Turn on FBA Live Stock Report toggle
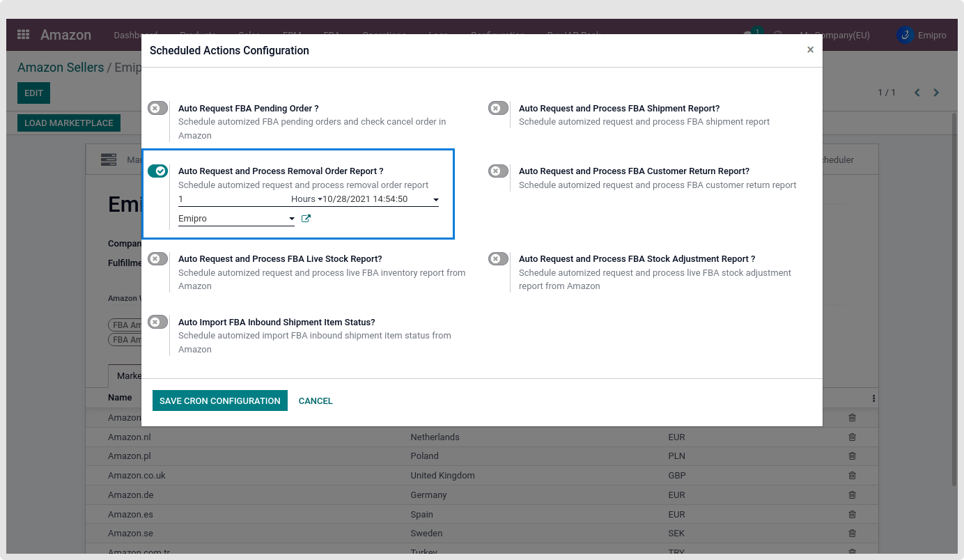 point(158,259)
